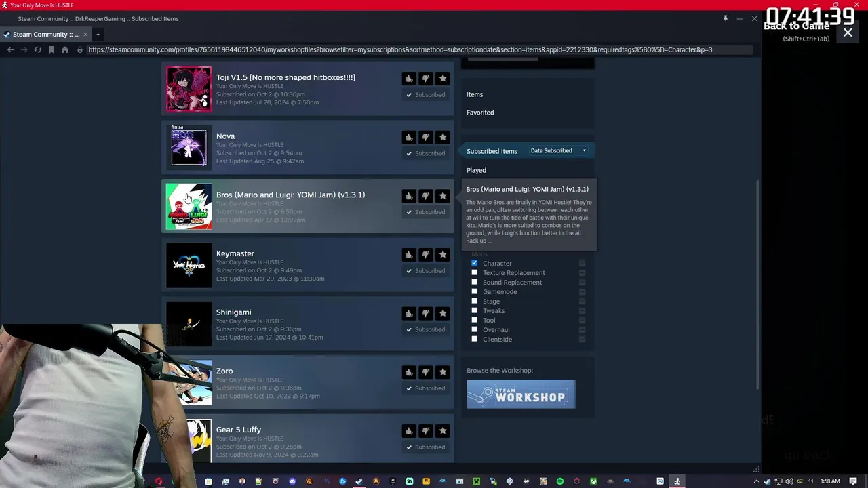Favorite the Toji V1.5 item star
The height and width of the screenshot is (488, 868).
(x=443, y=79)
